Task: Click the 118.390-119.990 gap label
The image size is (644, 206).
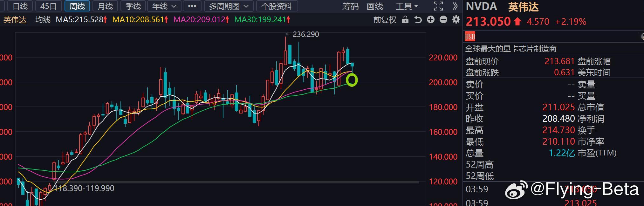Action: [x=84, y=188]
